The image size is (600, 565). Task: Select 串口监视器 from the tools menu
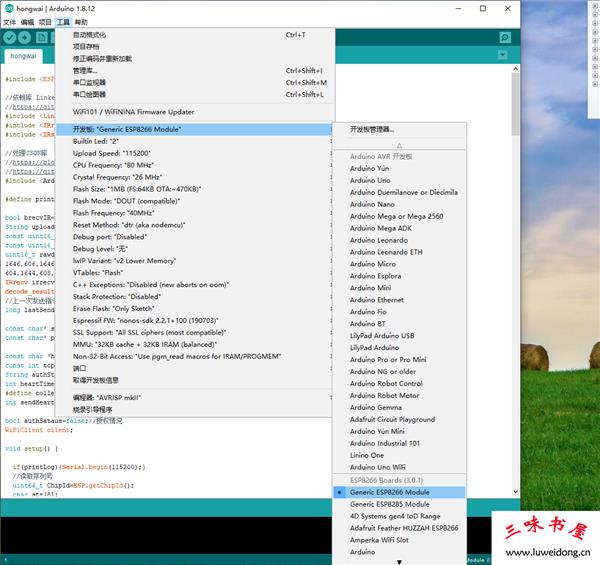click(94, 82)
